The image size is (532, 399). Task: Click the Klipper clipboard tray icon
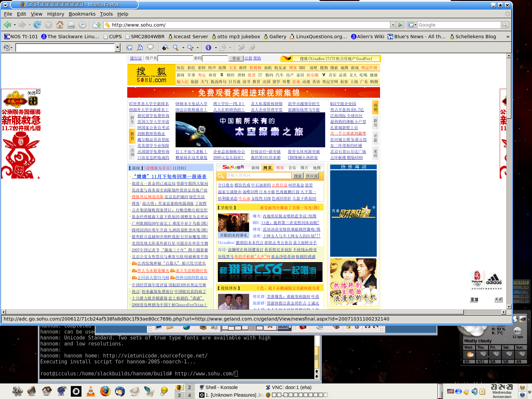(482, 391)
